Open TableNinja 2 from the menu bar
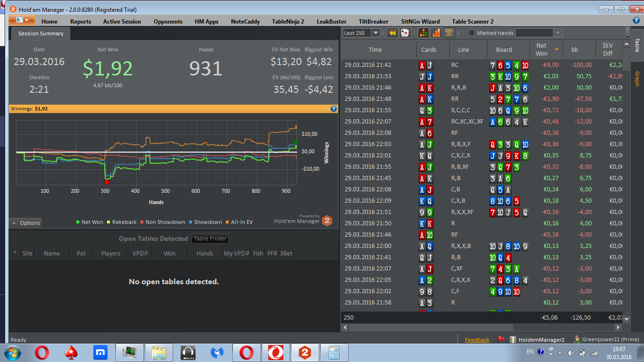Screen dimensions: 644x362 pos(288,21)
